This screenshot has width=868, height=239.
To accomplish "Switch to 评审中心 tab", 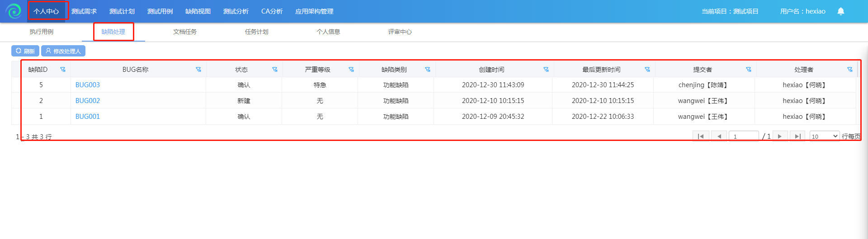I will point(400,32).
